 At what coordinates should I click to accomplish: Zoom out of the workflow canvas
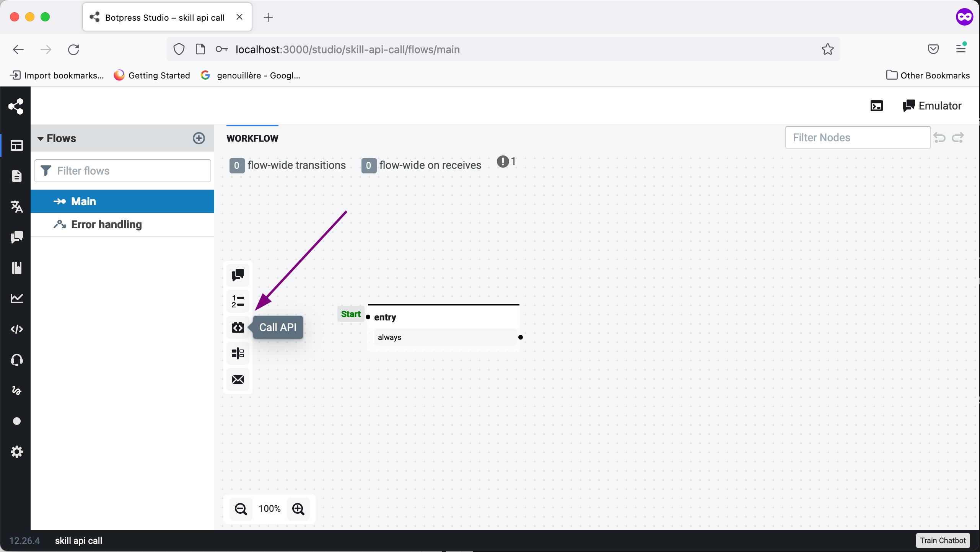(x=241, y=509)
